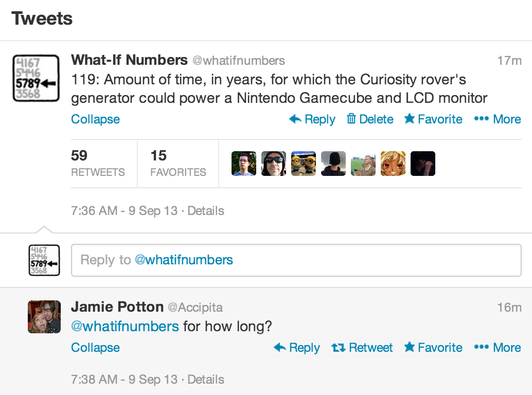Image resolution: width=532 pixels, height=395 pixels.
Task: Reply to Jamie Potton's tweet
Action: point(297,348)
